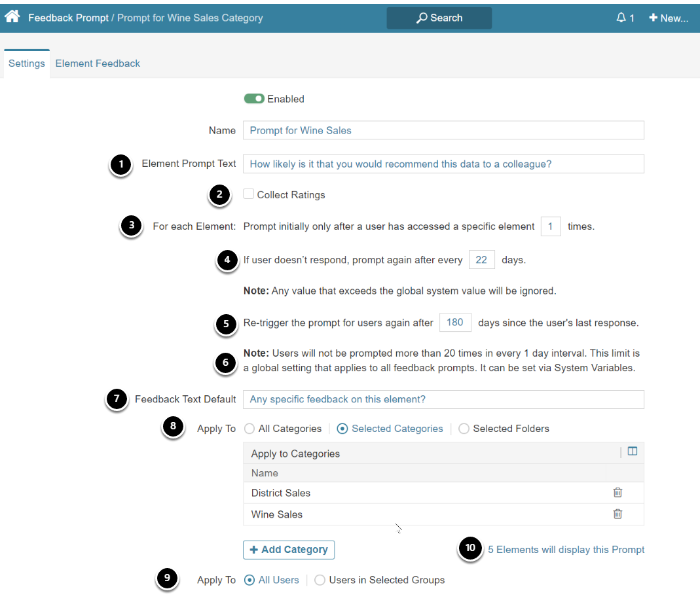Click the Feedback Prompt breadcrumb link
The image size is (700, 608).
[68, 18]
